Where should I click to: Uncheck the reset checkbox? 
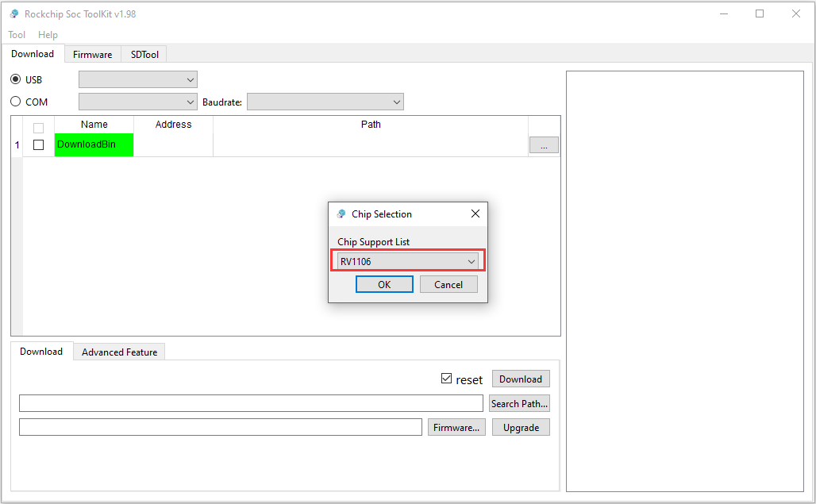click(x=447, y=379)
